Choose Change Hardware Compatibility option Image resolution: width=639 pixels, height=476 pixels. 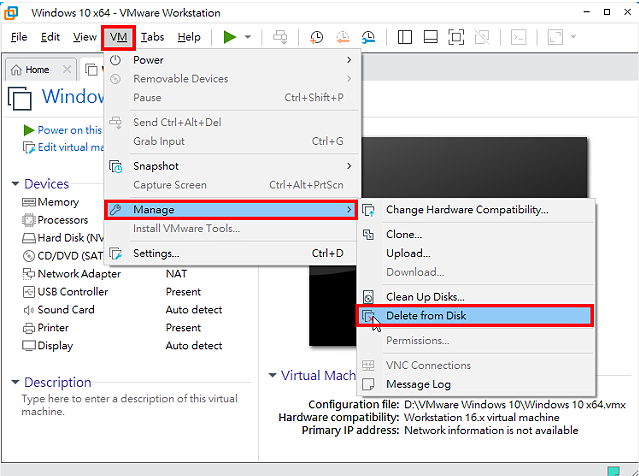point(476,210)
